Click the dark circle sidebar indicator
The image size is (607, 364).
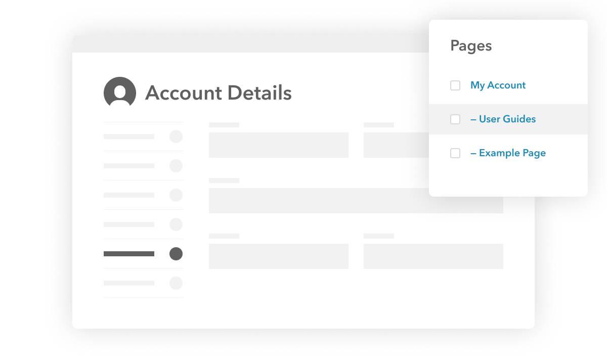coord(176,254)
